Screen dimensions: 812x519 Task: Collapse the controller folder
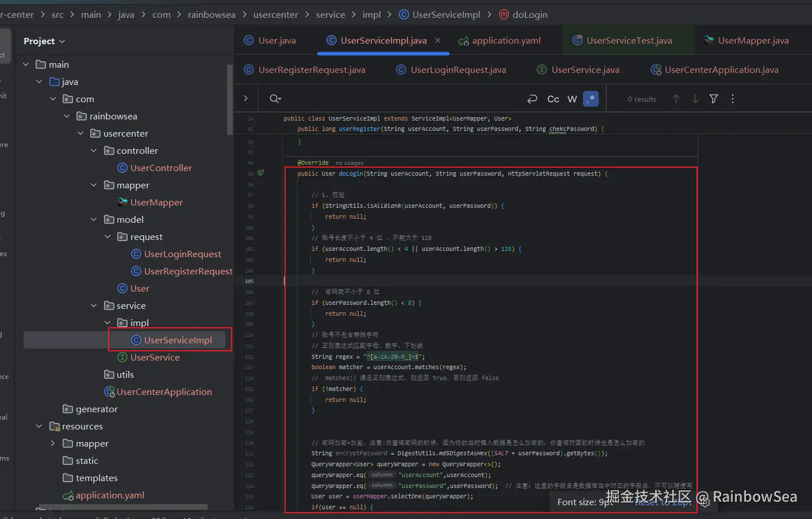94,150
